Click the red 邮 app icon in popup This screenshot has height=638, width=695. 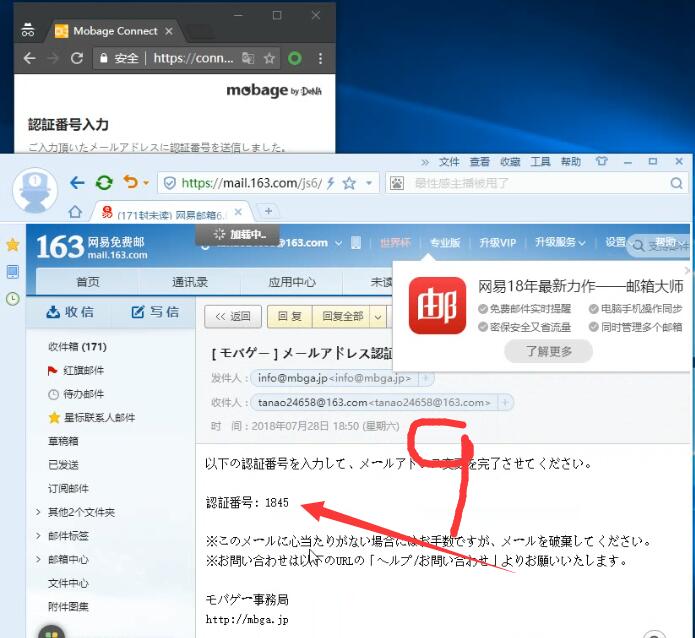(x=437, y=305)
